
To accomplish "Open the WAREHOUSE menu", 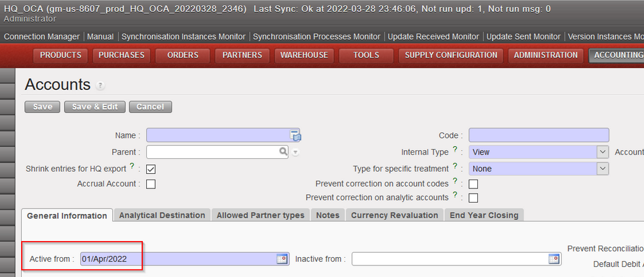I will pos(304,55).
